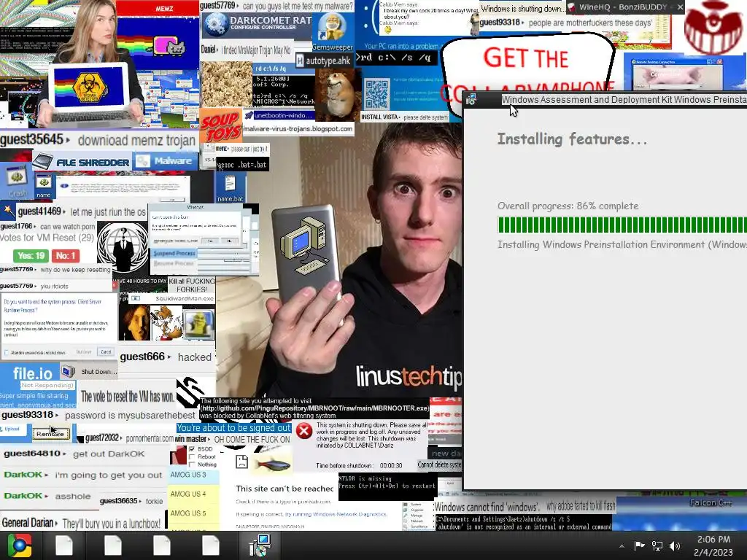Open the clock showing 2:06 PM
The width and height of the screenshot is (747, 560).
(x=713, y=545)
